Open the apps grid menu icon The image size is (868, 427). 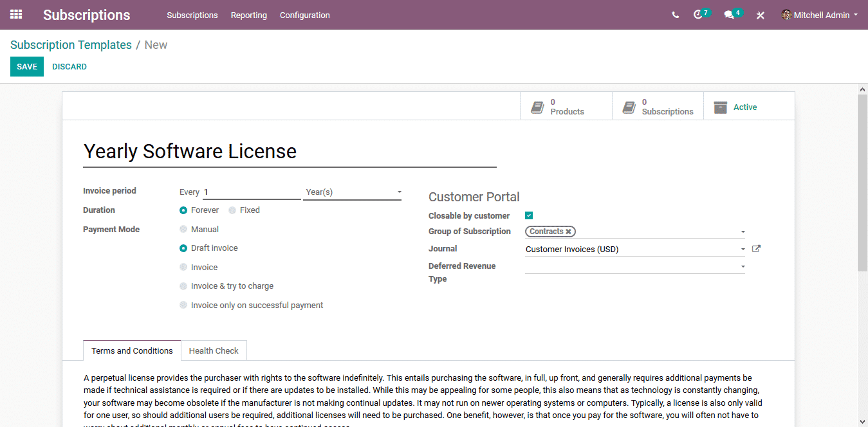coord(16,14)
